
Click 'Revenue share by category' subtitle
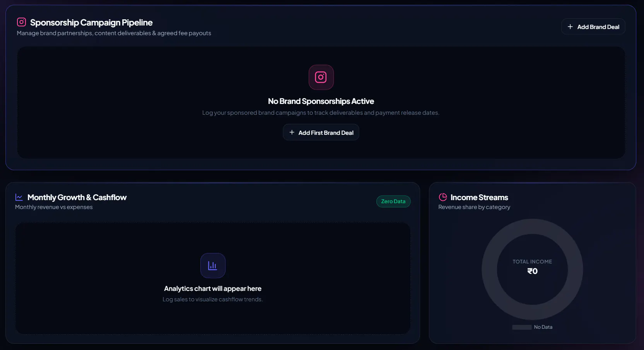tap(474, 207)
